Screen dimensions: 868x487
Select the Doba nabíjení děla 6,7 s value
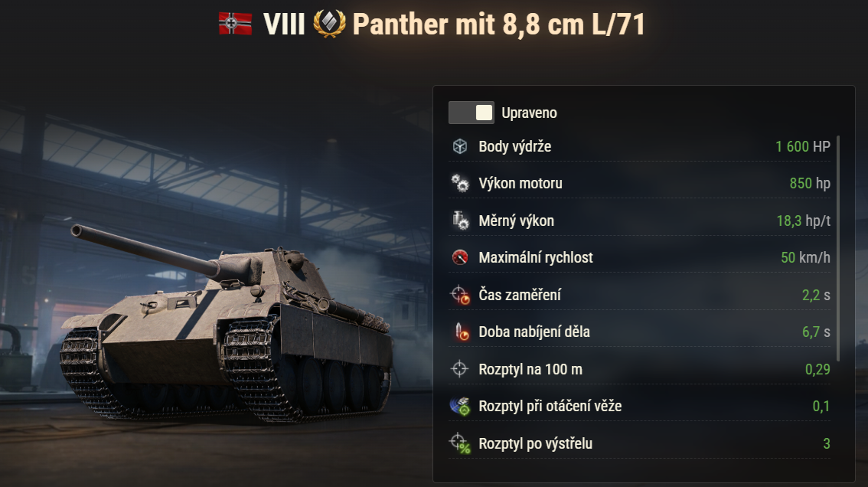pyautogui.click(x=816, y=332)
